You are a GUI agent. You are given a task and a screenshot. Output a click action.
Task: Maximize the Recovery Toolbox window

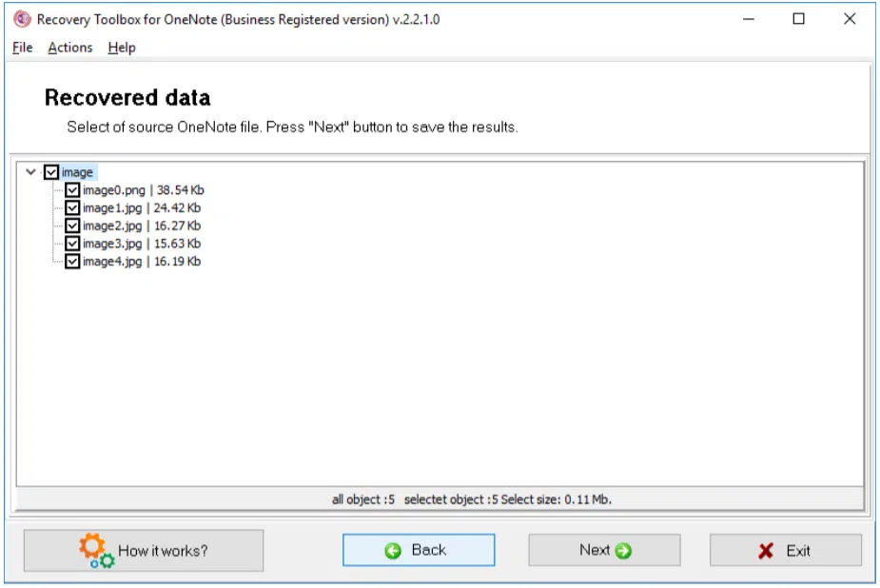[798, 19]
